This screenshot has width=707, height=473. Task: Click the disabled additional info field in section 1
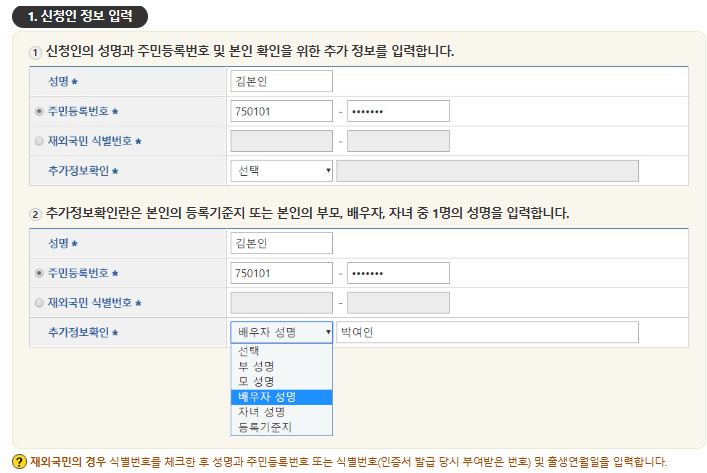coord(487,171)
